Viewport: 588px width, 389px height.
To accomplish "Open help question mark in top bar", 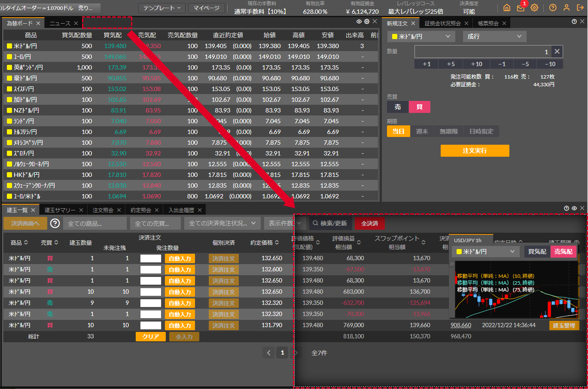I will coord(553,8).
